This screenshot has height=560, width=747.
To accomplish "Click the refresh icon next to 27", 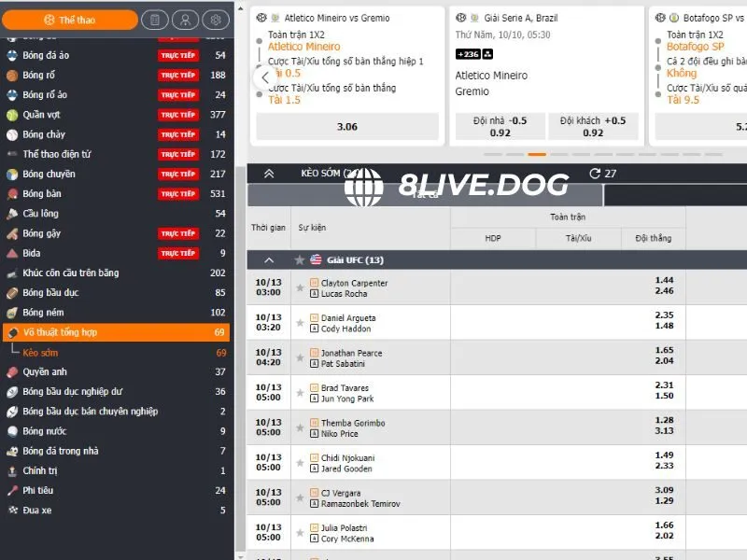I will coord(595,174).
